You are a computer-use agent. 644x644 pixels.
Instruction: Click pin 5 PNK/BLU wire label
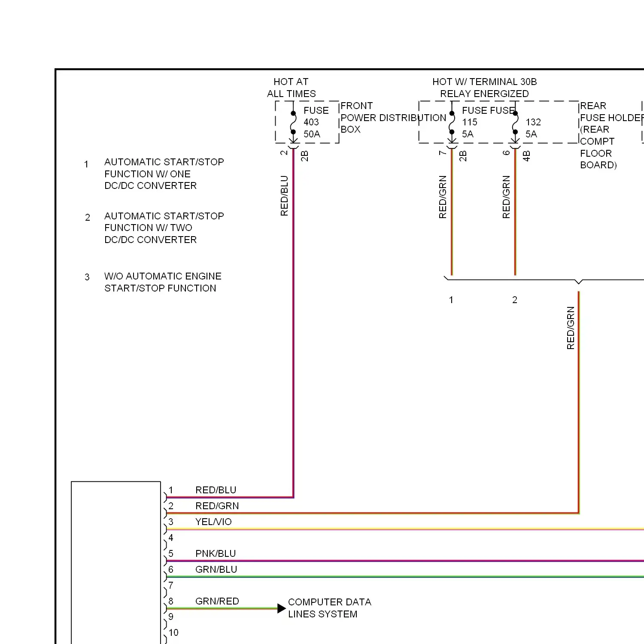tap(216, 553)
